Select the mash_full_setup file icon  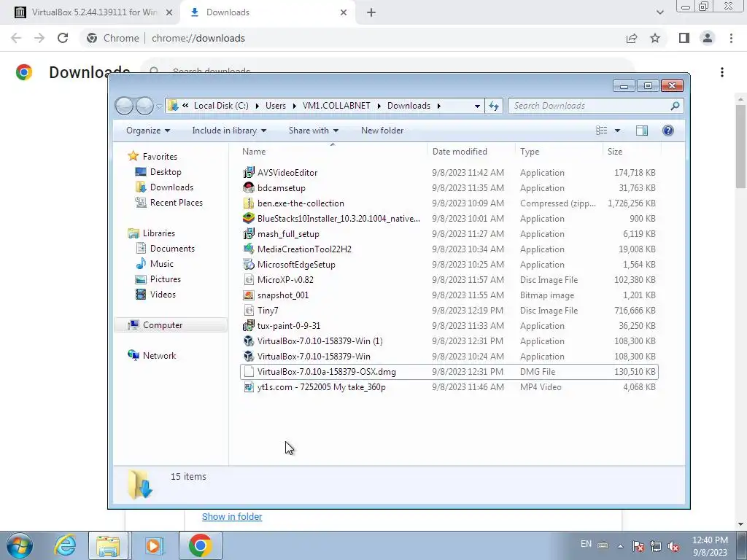point(249,234)
